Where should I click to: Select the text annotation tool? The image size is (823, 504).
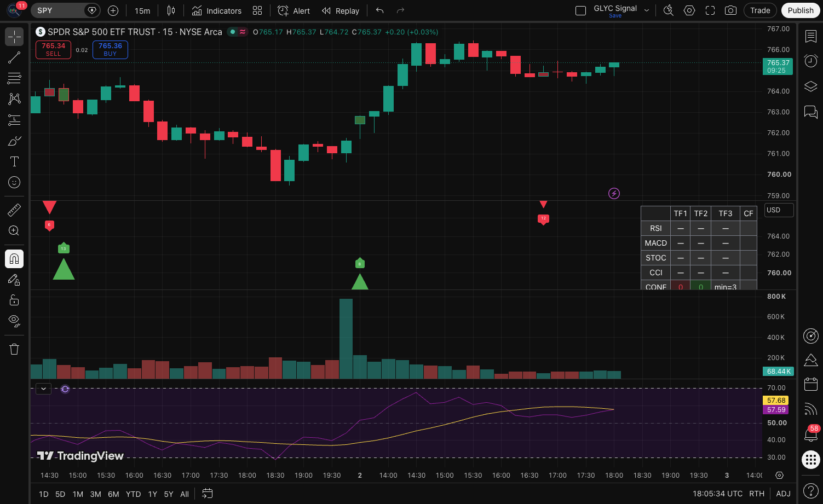point(14,161)
